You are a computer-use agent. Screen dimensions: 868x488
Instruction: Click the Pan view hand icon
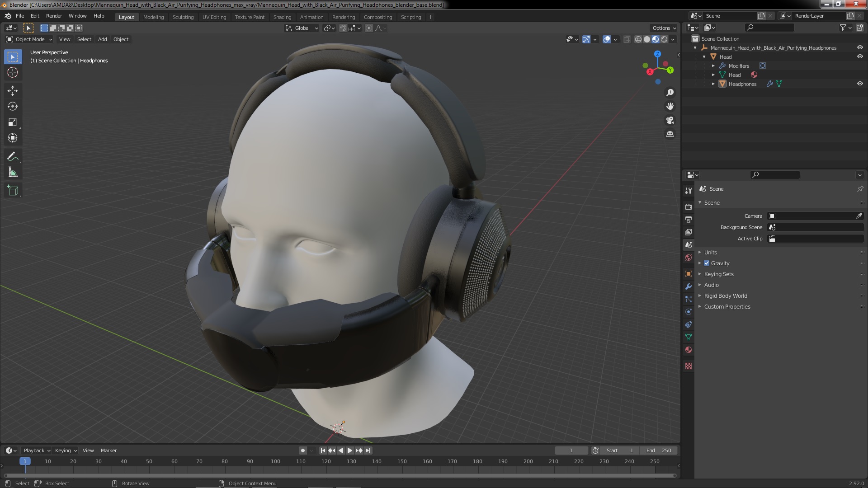(x=670, y=106)
